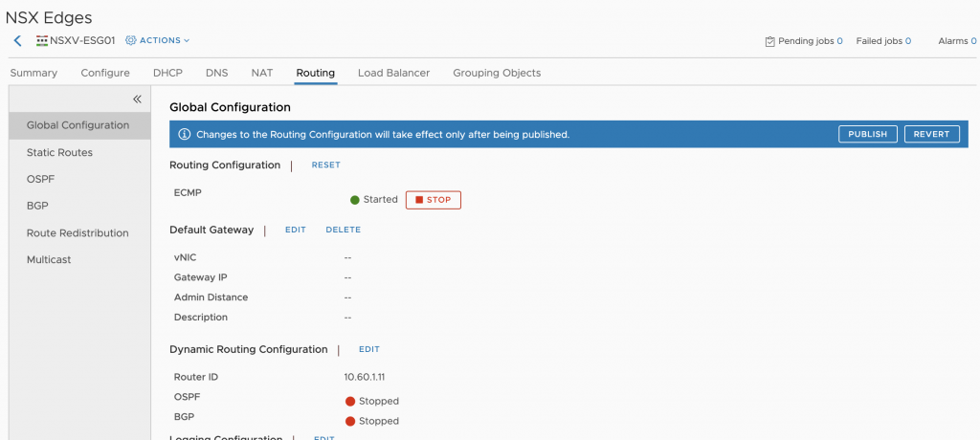The image size is (980, 440).
Task: Go to the Grouping Objects tab
Action: coord(497,73)
